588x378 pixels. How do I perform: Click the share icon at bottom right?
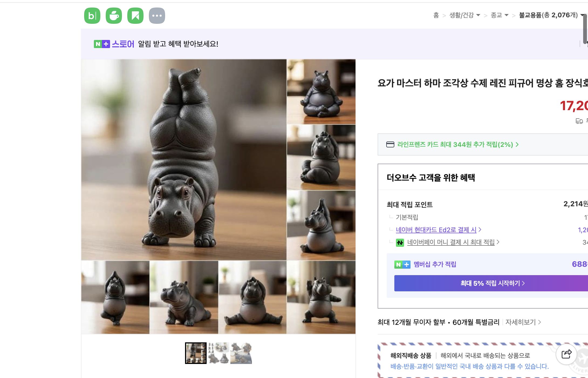tap(566, 354)
